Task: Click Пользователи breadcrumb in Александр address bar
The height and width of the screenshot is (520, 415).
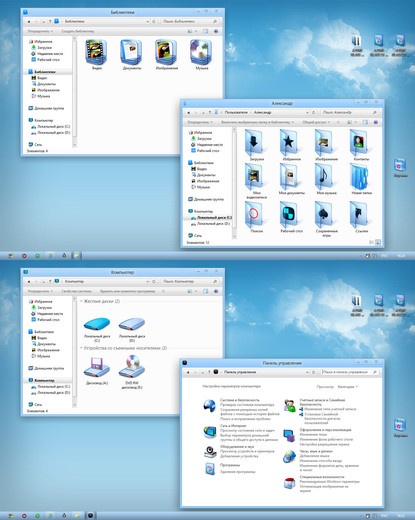Action: pyautogui.click(x=236, y=113)
